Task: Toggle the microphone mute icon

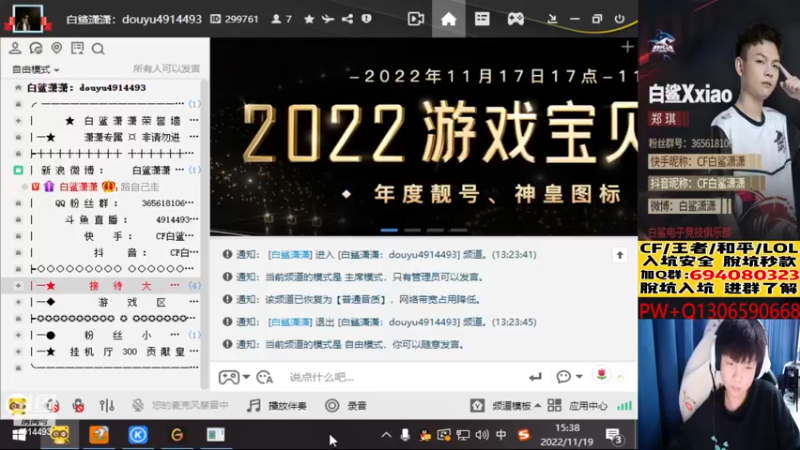Action: [78, 406]
